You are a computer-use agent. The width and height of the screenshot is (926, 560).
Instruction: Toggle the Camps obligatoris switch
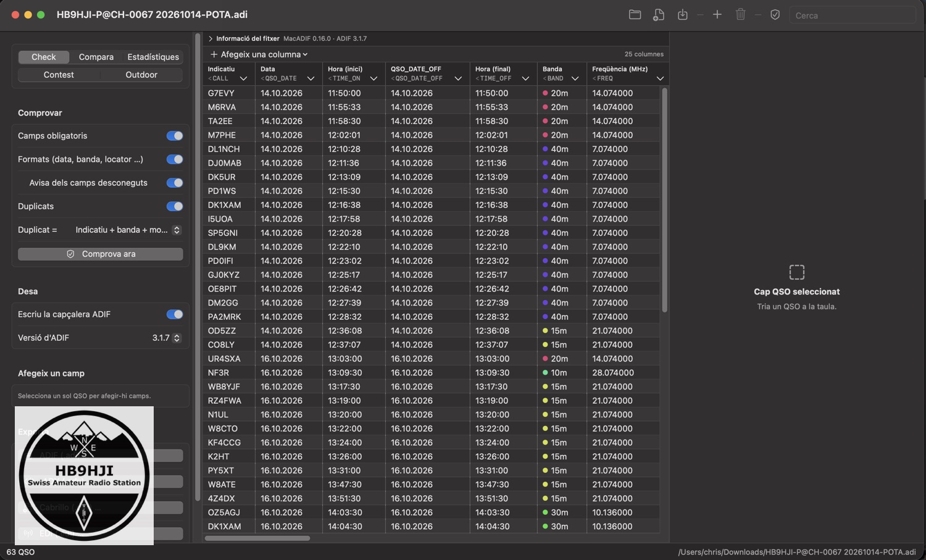point(175,136)
